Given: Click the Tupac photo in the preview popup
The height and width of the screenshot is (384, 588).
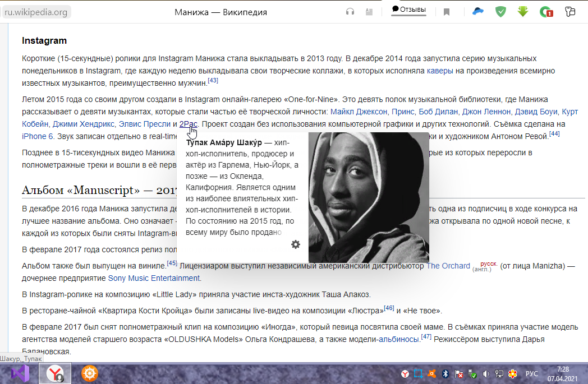Looking at the screenshot, I should click(x=369, y=197).
